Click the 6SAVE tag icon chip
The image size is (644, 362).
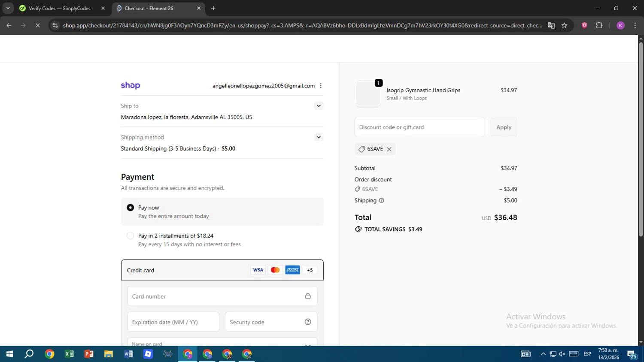click(362, 149)
